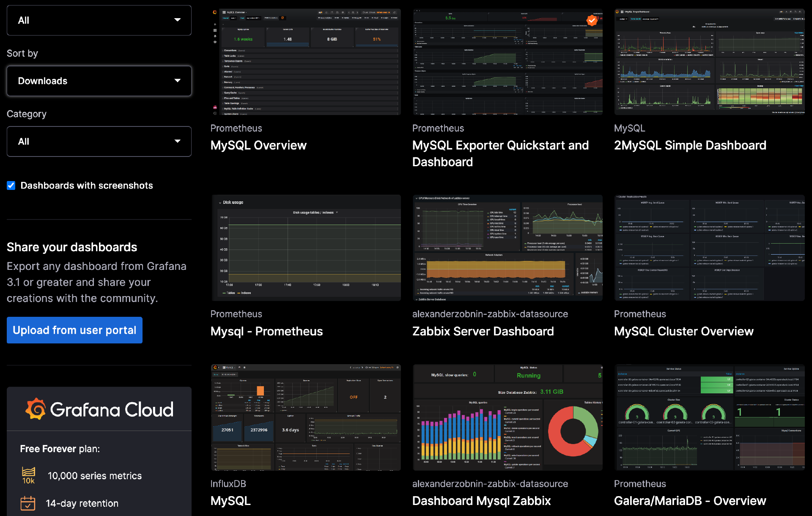Open Galera/MariaDB - Overview title link
This screenshot has height=516, width=812.
click(690, 501)
